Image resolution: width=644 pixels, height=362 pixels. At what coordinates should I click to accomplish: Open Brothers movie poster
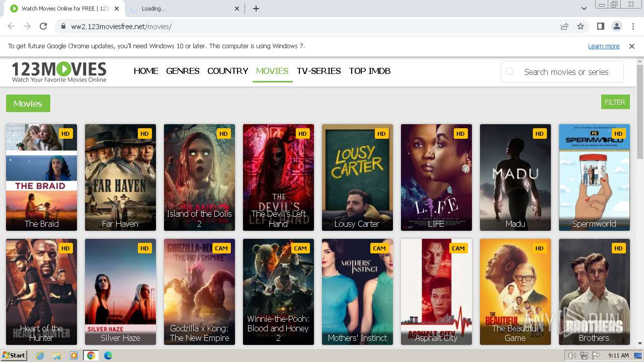point(594,292)
